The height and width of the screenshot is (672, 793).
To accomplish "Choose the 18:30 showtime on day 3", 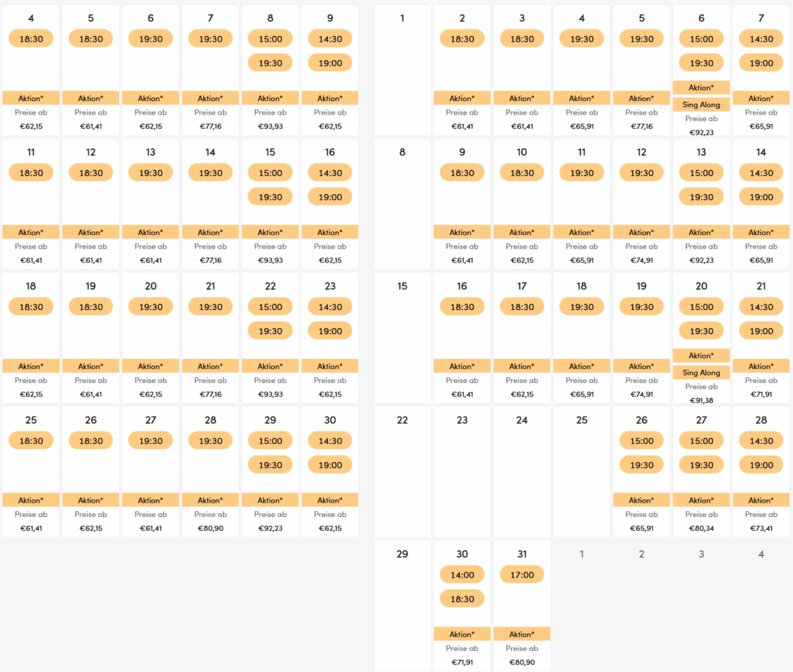I will coord(522,39).
